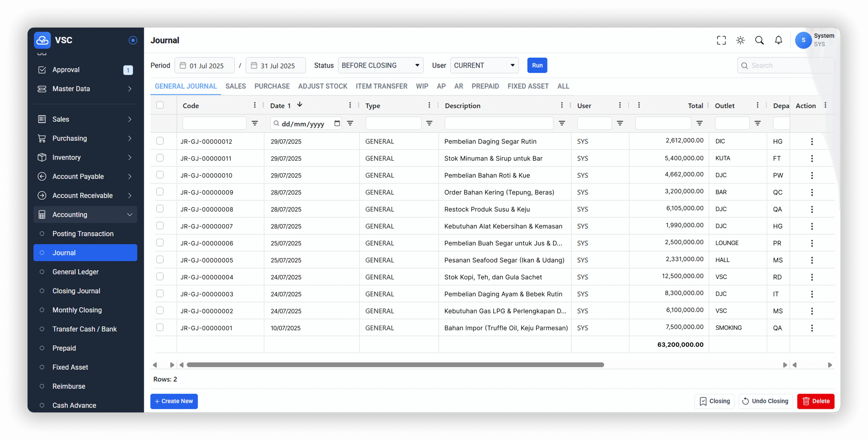The image size is (868, 440).
Task: Switch to the FIXED ASSET tab
Action: pyautogui.click(x=528, y=86)
